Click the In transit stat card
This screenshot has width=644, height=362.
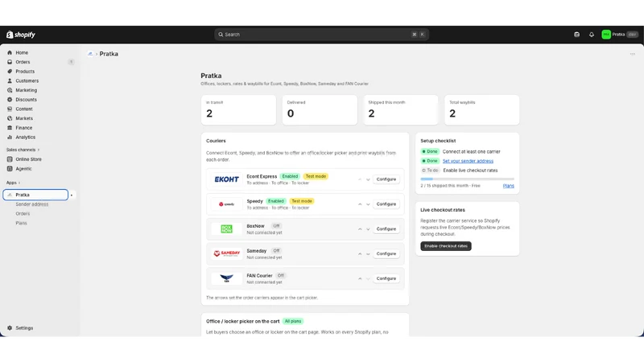click(x=238, y=110)
